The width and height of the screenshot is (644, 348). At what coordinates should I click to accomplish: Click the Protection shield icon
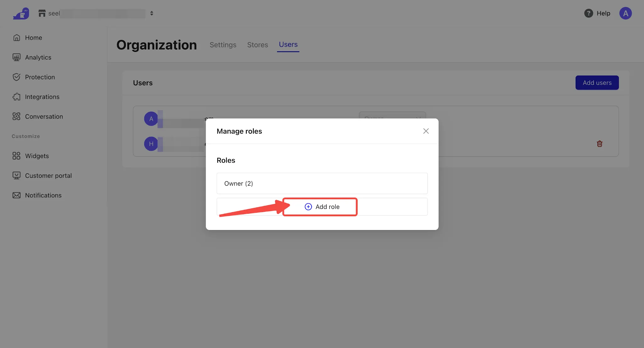click(17, 77)
